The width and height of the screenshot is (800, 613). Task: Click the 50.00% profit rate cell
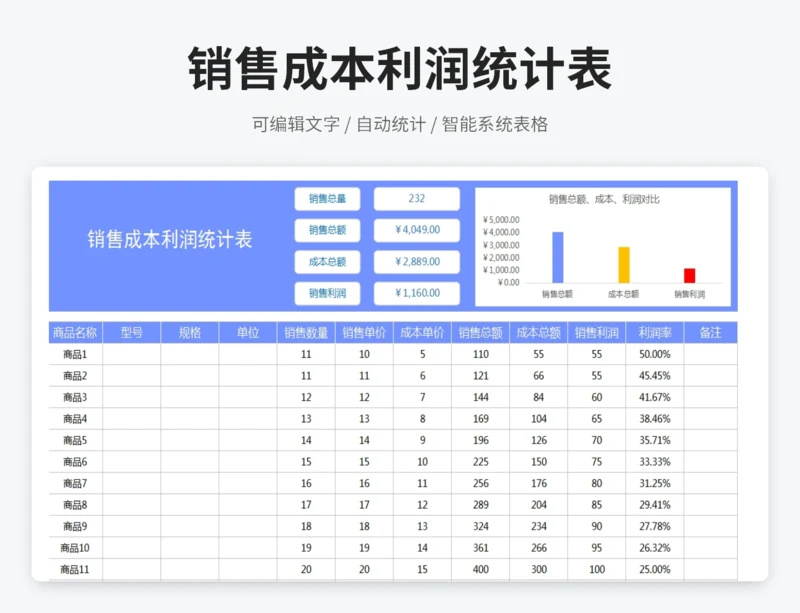tap(655, 354)
